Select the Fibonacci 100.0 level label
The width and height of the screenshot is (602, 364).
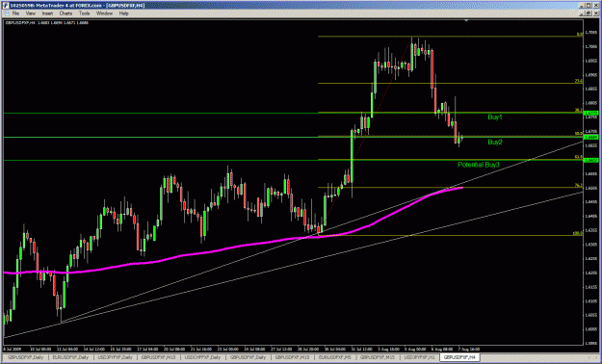[x=578, y=233]
